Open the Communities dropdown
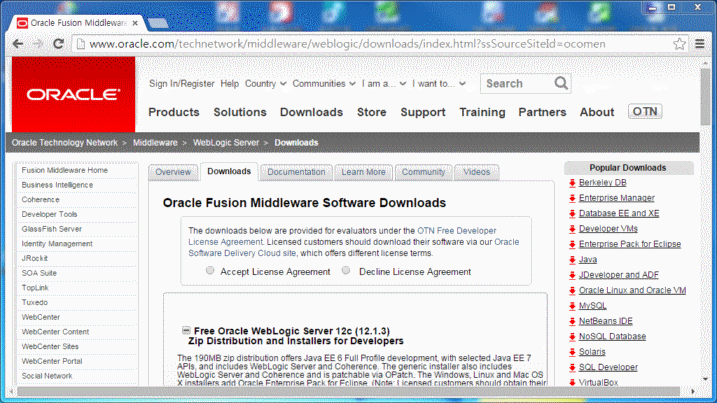This screenshot has height=403, width=717. [x=324, y=84]
